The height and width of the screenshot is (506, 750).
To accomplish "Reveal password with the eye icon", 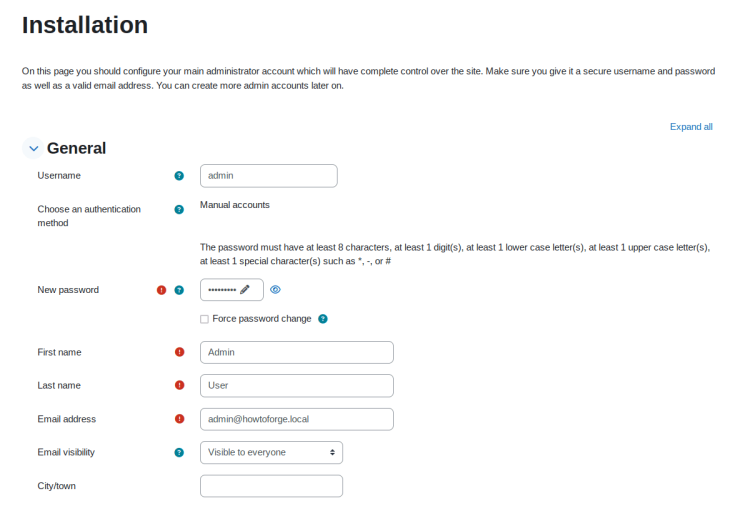I will pyautogui.click(x=275, y=290).
